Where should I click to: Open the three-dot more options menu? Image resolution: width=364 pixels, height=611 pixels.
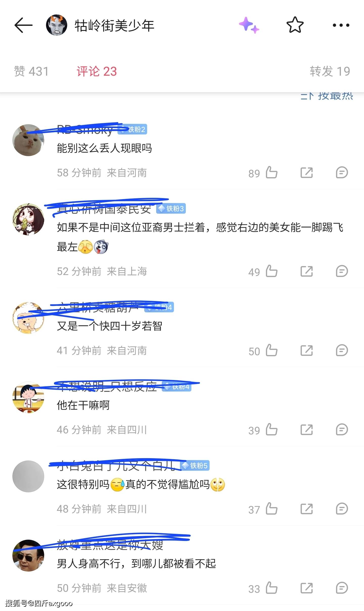[x=341, y=25]
